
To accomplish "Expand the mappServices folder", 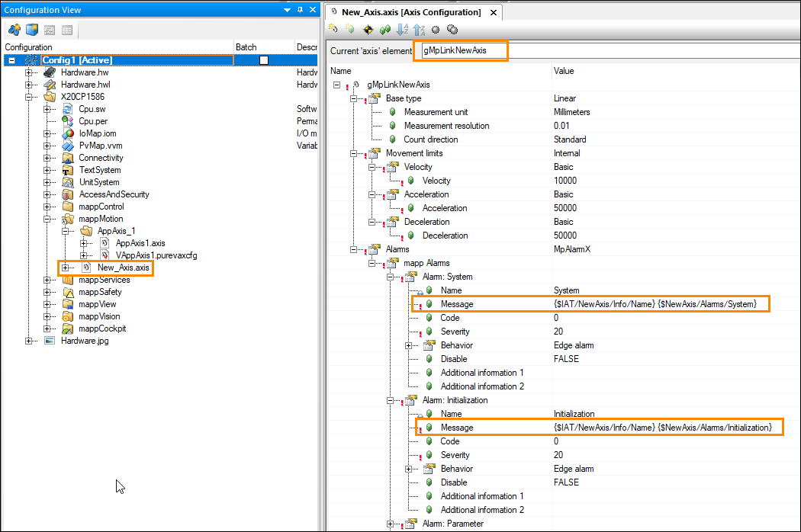I will pos(47,280).
